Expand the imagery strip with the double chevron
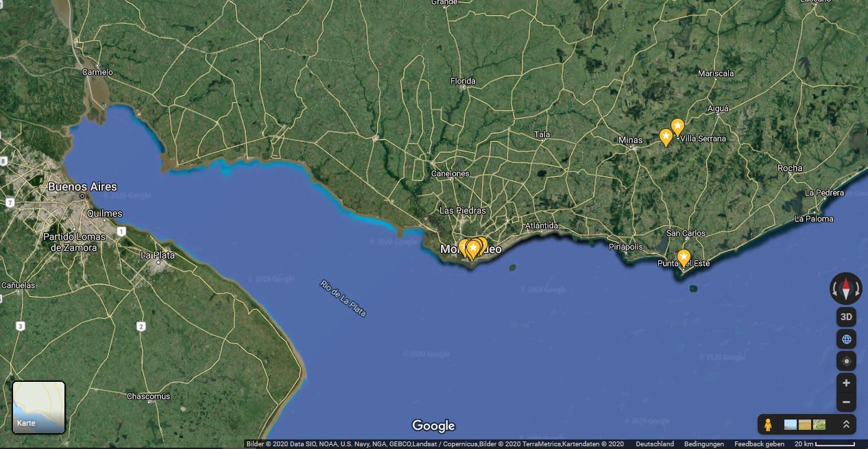 point(846,424)
